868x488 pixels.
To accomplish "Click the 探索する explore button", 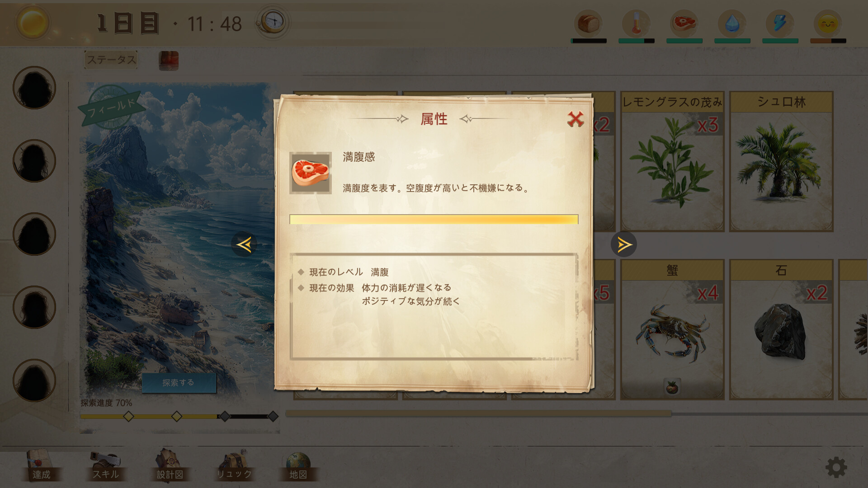I will tap(179, 383).
